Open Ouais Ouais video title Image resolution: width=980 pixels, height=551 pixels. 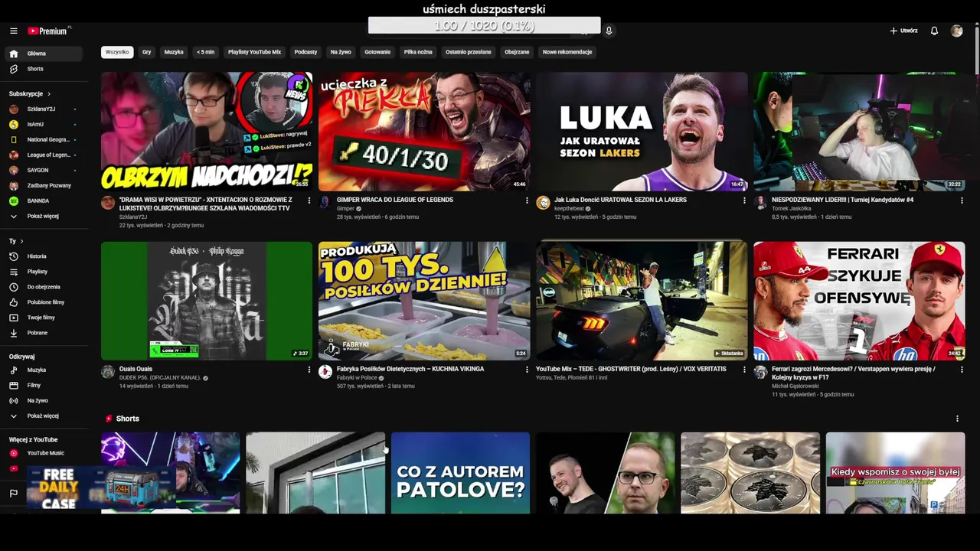(x=136, y=369)
